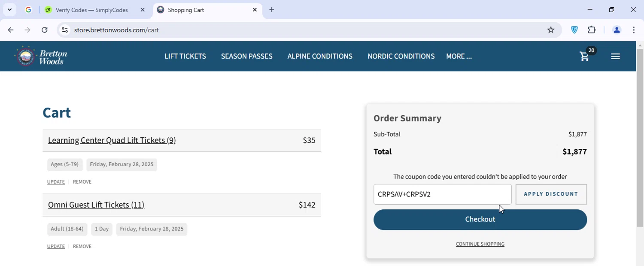Open the browser extensions puzzle icon
The width and height of the screenshot is (644, 266).
tap(592, 30)
